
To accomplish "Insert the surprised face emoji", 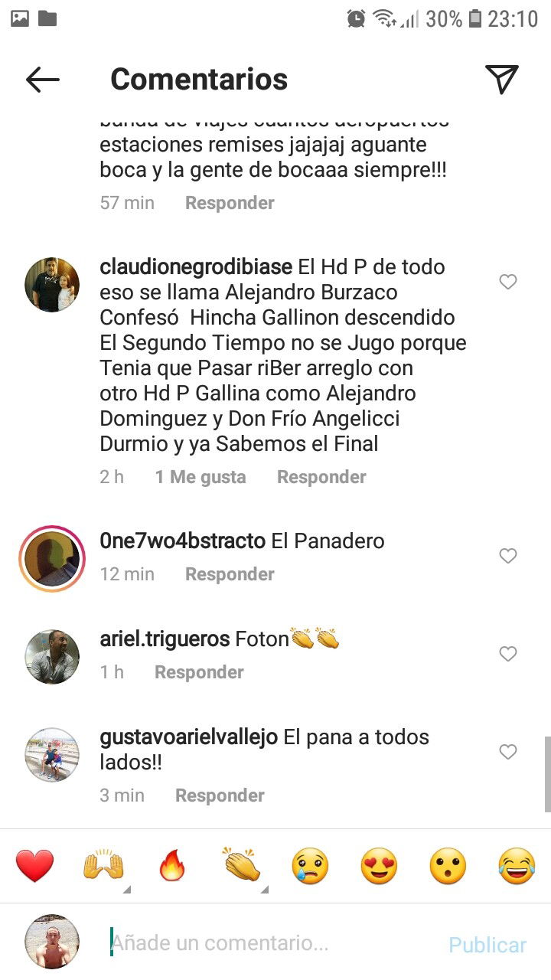I will click(x=448, y=866).
